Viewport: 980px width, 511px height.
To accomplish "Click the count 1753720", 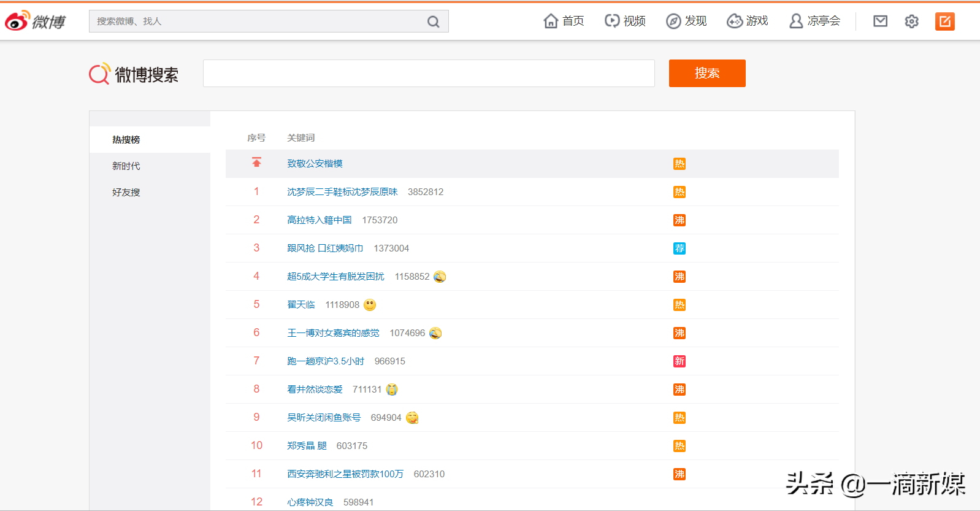I will click(380, 220).
